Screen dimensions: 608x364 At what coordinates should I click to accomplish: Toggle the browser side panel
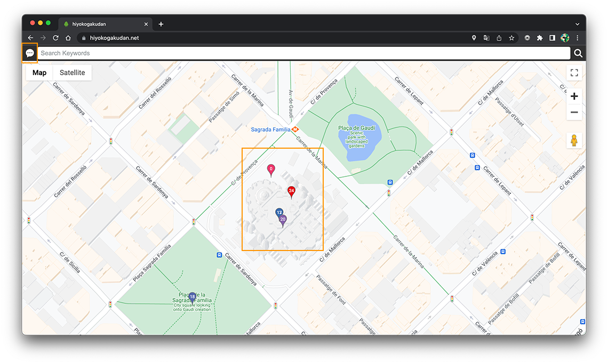pos(552,38)
